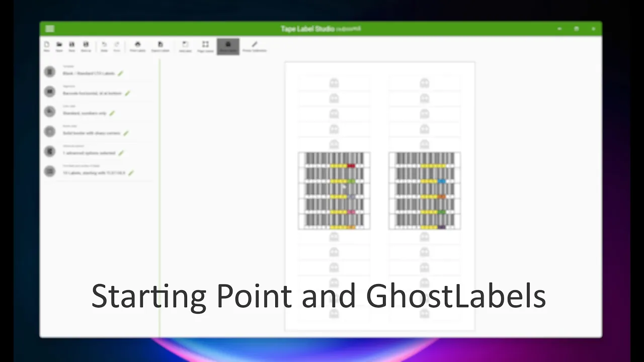Click the Save icon in the toolbar
644x362 pixels.
coord(72,46)
